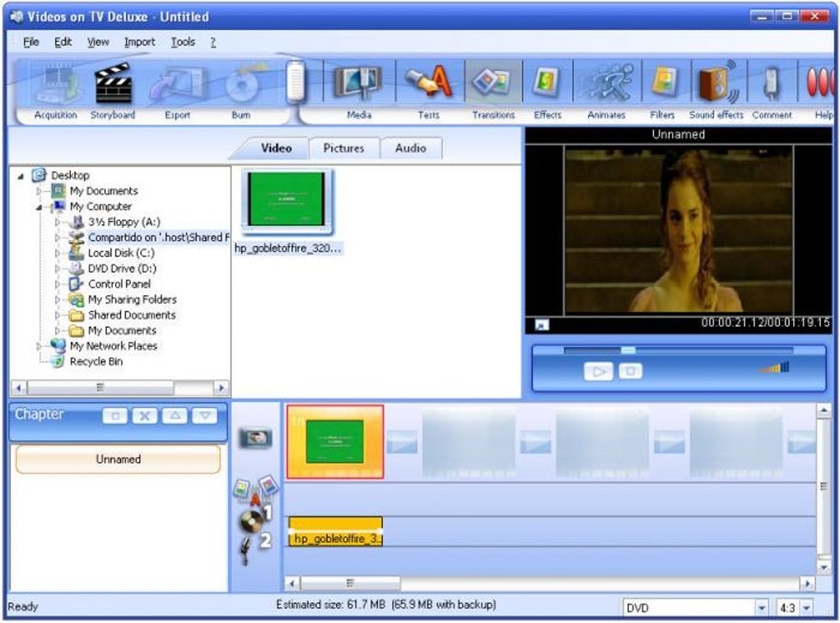Click the toolbar splitter handle

pos(295,82)
